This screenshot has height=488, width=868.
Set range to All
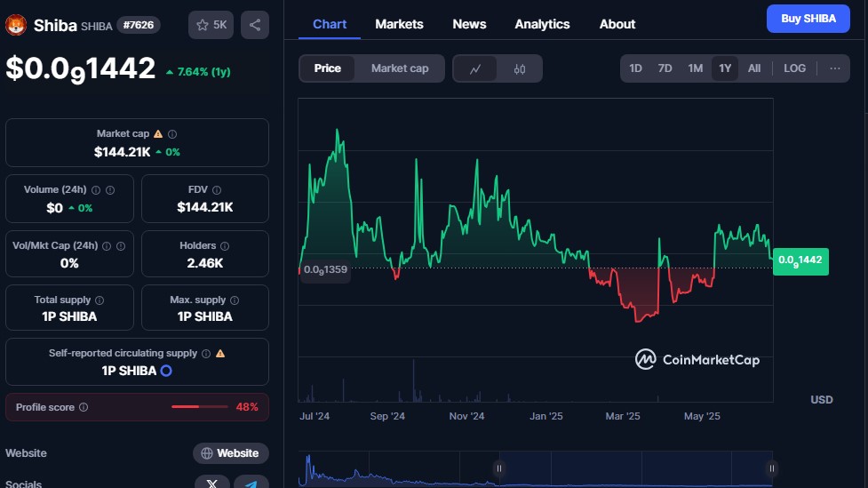(x=754, y=68)
